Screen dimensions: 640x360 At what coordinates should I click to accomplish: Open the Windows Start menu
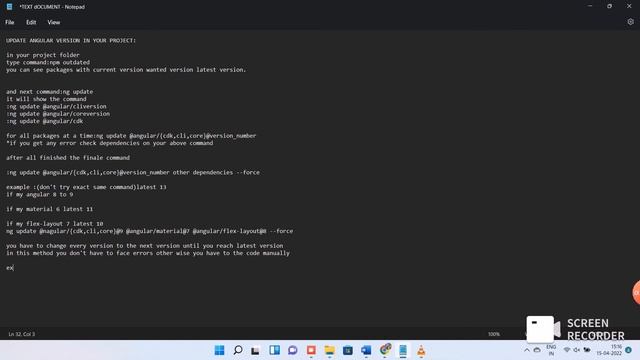click(x=220, y=350)
